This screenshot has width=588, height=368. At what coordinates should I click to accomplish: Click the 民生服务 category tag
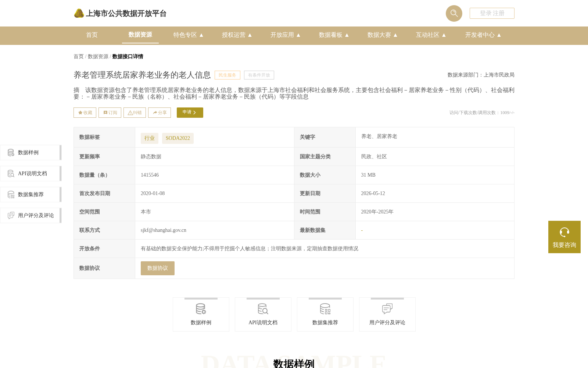tap(227, 75)
